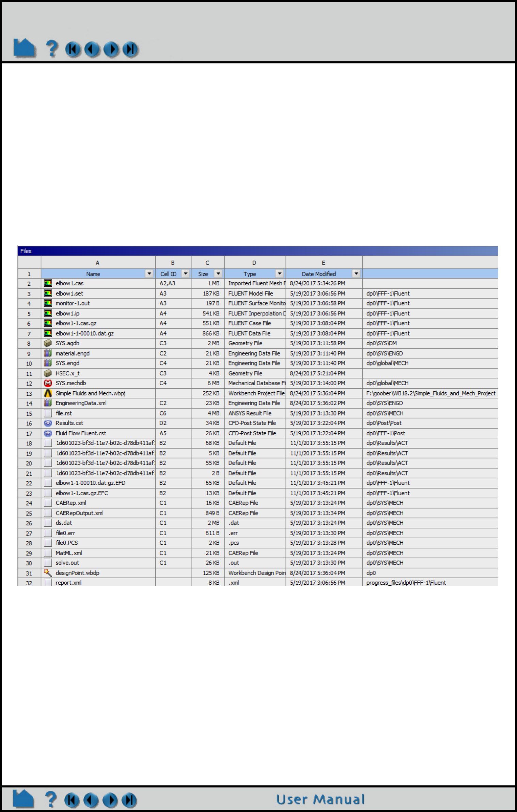517x812 pixels.
Task: Select the file name file0.PCS
Action: coord(67,543)
